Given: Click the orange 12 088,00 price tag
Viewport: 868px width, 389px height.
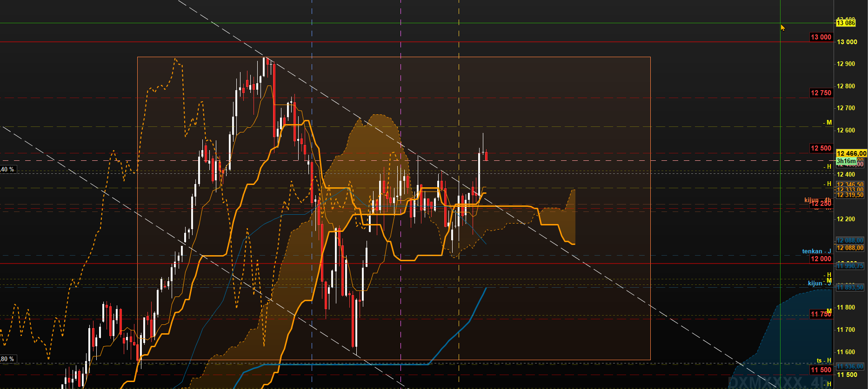Looking at the screenshot, I should pos(850,248).
